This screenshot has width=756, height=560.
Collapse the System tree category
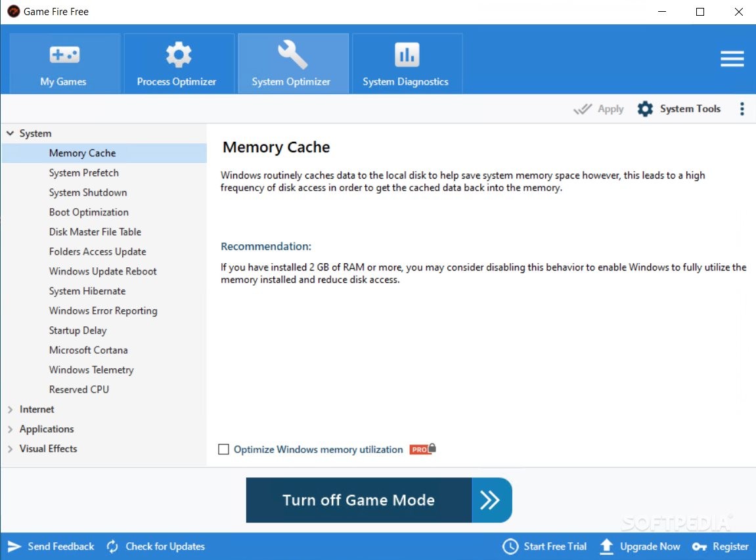(10, 133)
